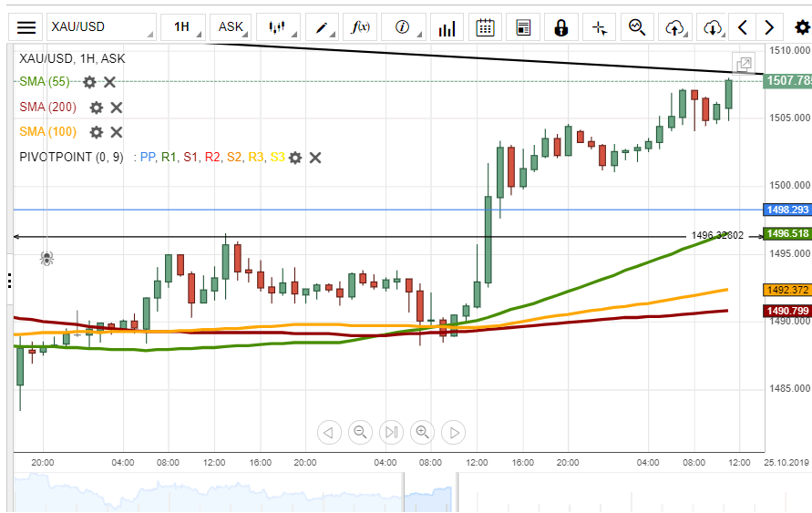Image resolution: width=812 pixels, height=513 pixels.
Task: Select the SMA (200) label
Action: coord(47,108)
